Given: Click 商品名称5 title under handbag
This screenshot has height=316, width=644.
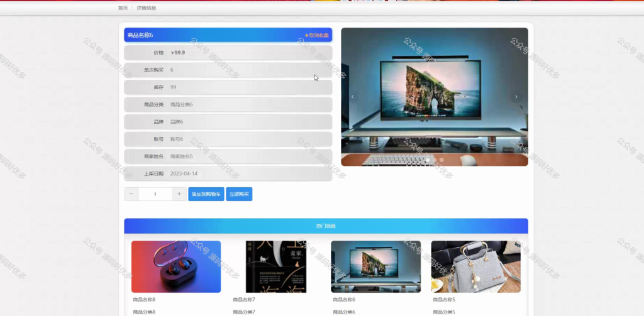Looking at the screenshot, I should click(x=444, y=300).
